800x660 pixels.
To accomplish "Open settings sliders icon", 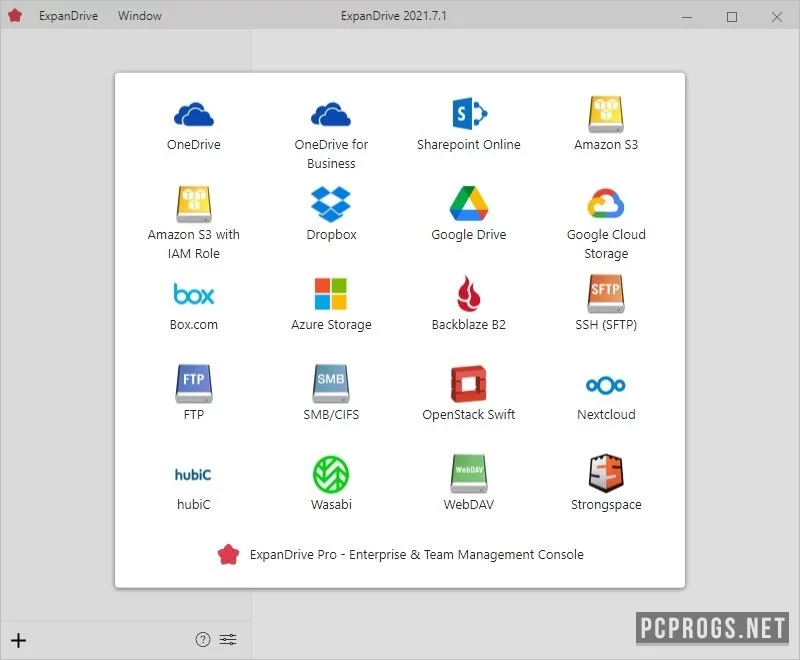I will (228, 639).
